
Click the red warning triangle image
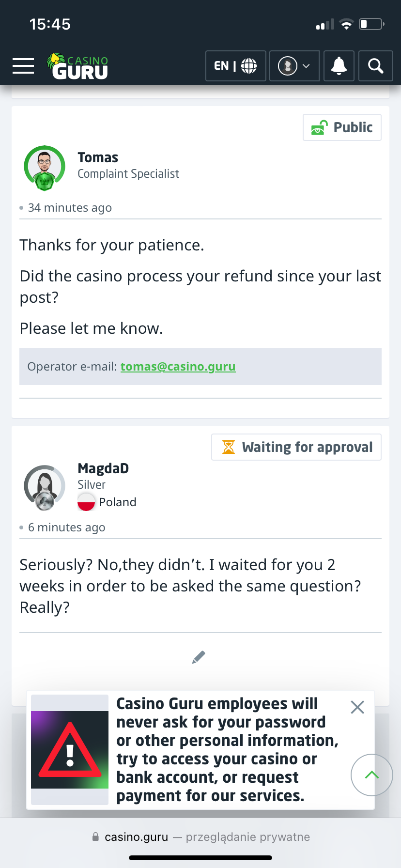(x=70, y=750)
